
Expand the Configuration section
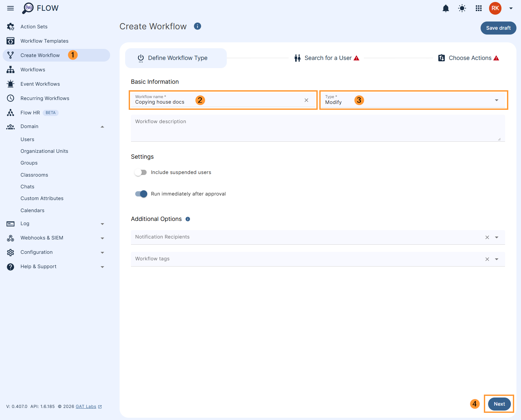click(x=102, y=253)
